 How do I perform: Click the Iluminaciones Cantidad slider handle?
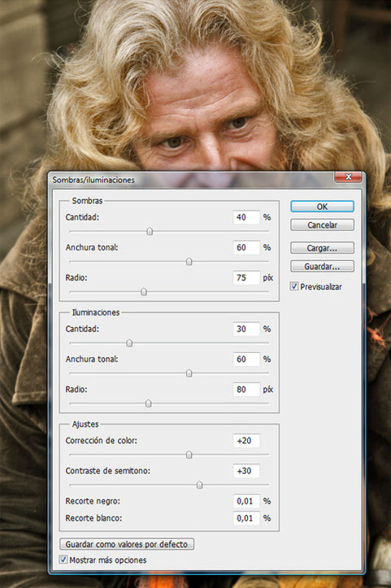(x=129, y=342)
